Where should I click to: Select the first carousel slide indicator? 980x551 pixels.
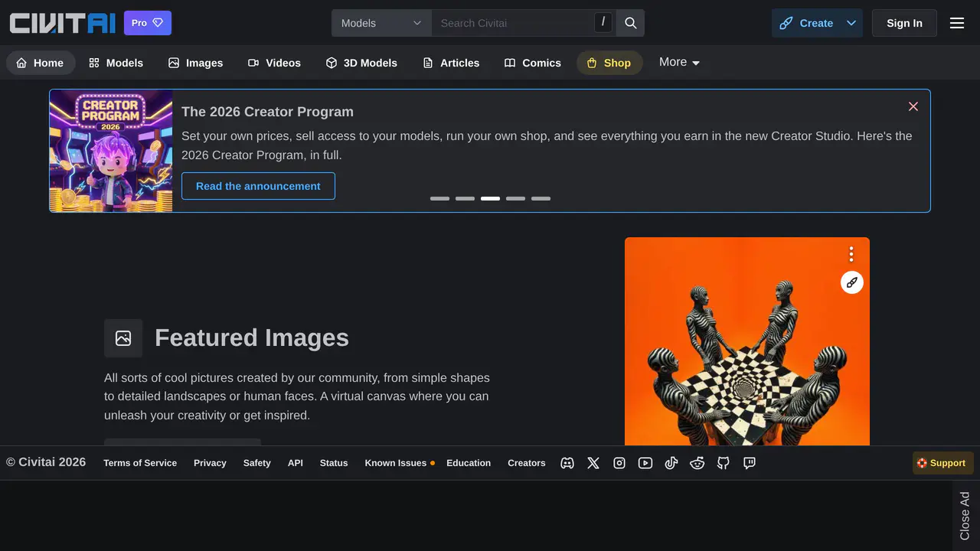[439, 198]
